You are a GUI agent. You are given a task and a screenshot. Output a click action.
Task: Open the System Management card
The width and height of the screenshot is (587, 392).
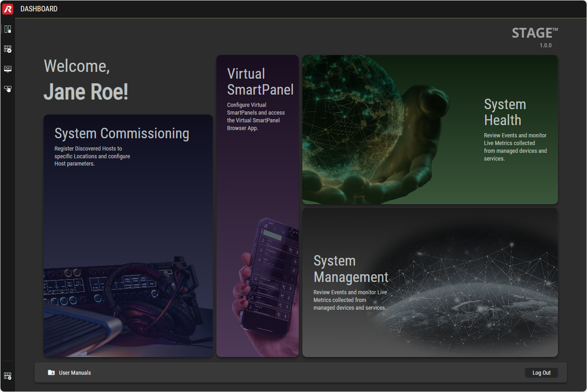[x=430, y=282]
